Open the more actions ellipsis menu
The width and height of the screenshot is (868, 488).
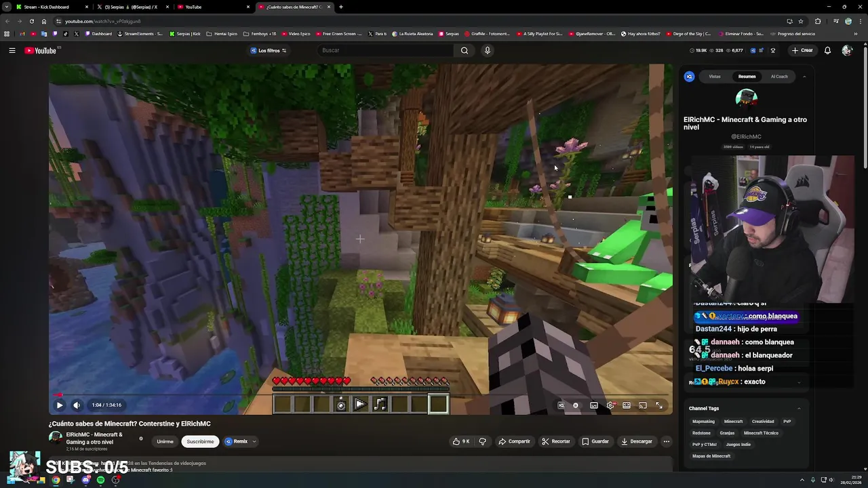pyautogui.click(x=666, y=441)
